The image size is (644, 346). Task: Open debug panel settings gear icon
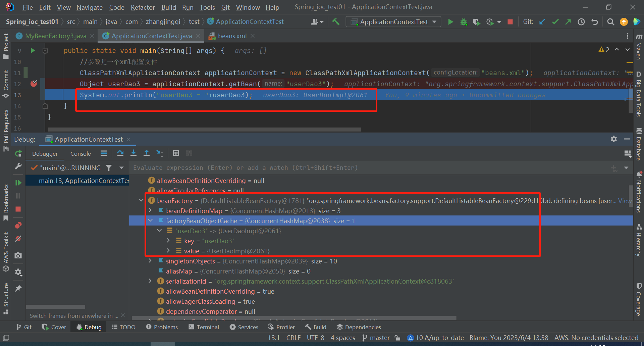(18, 272)
